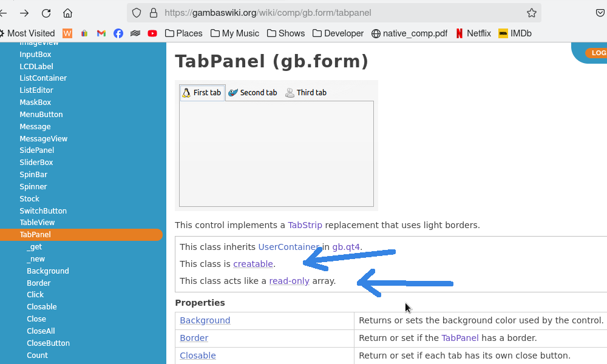Open the Gmail bookmark icon
Screen dimensions: 607x364
point(101,33)
